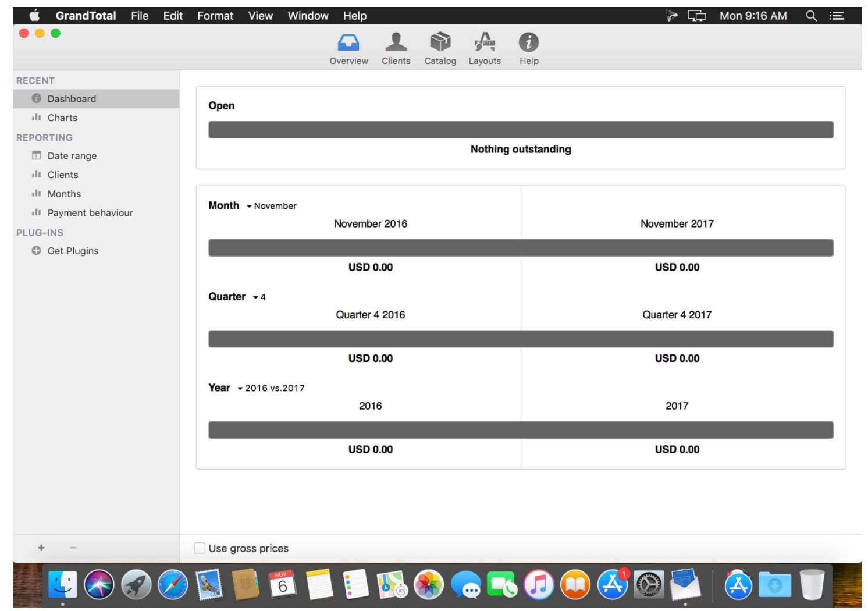Image resolution: width=868 pixels, height=611 pixels.
Task: Click the Get Plugins plus icon
Action: tap(36, 251)
